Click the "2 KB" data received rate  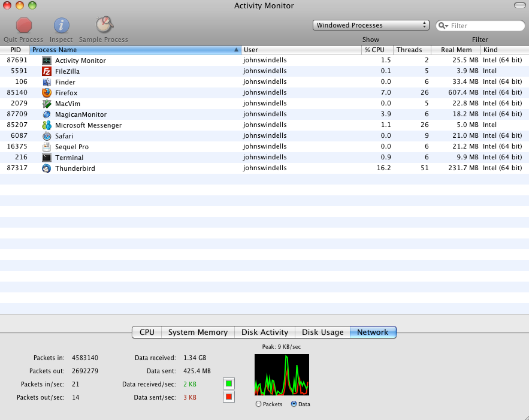(x=189, y=384)
